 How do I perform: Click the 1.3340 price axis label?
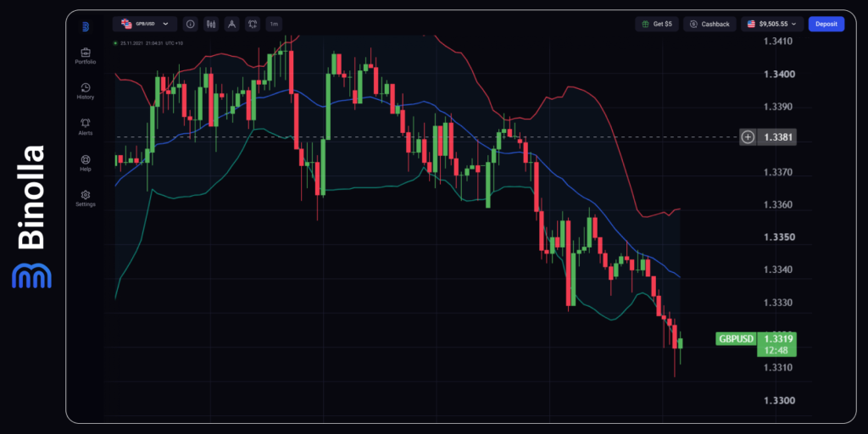click(778, 270)
